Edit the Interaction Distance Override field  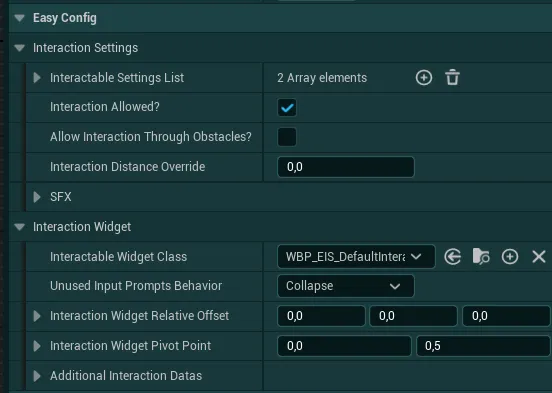pyautogui.click(x=346, y=167)
